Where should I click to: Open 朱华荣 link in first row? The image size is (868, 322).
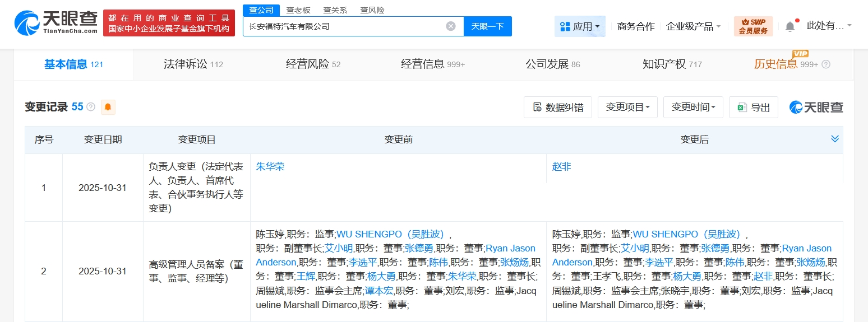(270, 167)
